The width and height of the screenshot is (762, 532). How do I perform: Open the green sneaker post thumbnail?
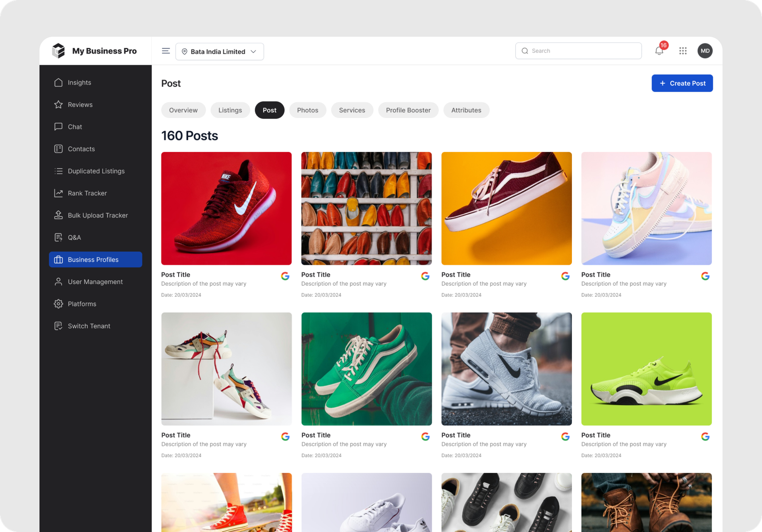366,369
